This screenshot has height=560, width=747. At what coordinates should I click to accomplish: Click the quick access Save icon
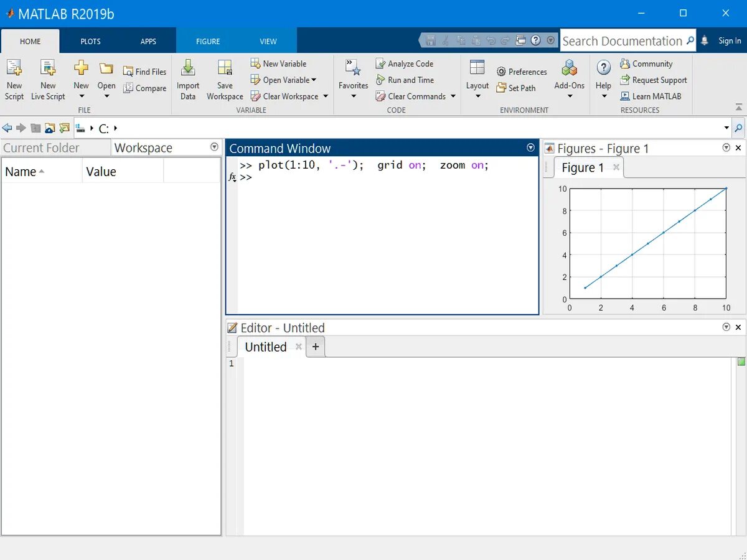(431, 40)
